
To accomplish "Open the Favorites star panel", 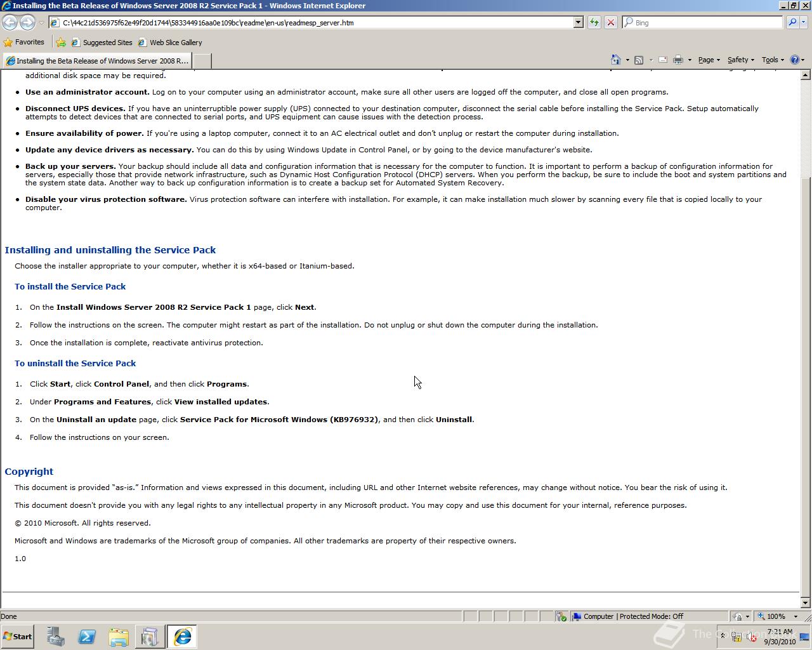I will tap(24, 43).
